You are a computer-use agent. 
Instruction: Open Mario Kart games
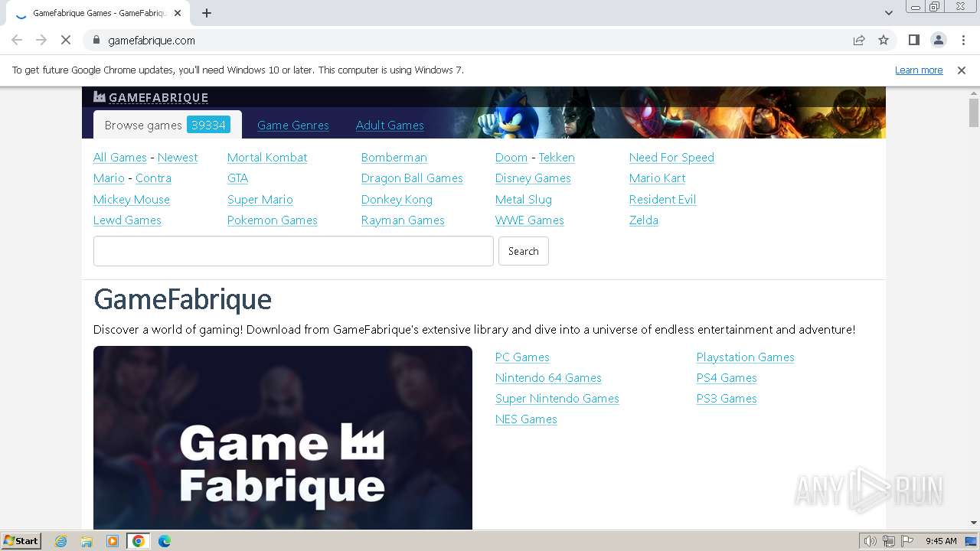click(657, 178)
